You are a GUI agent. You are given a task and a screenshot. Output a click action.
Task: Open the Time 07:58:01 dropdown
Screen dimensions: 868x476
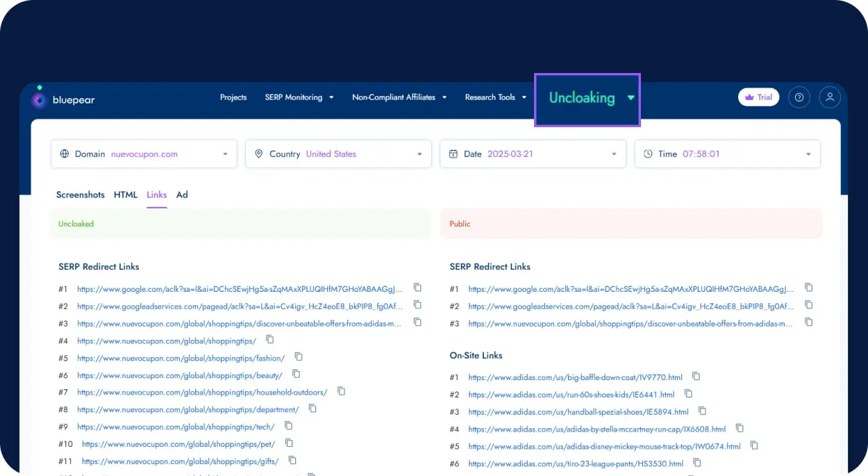(727, 154)
